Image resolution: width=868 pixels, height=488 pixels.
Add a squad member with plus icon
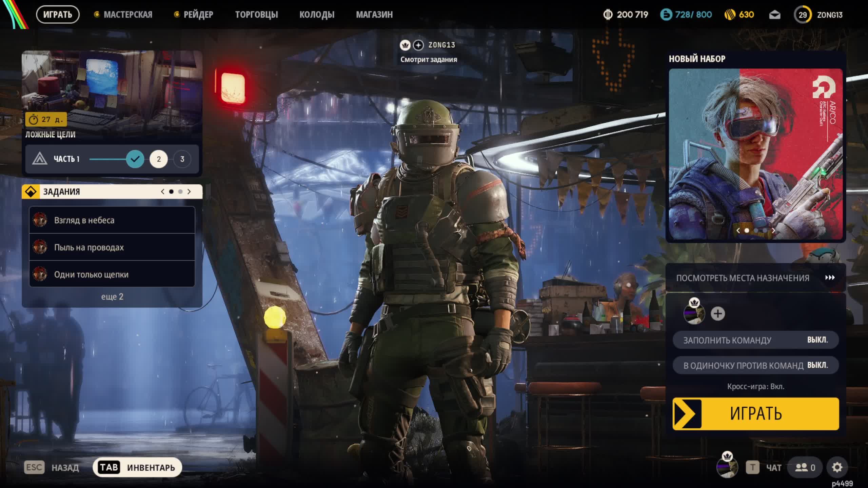718,313
